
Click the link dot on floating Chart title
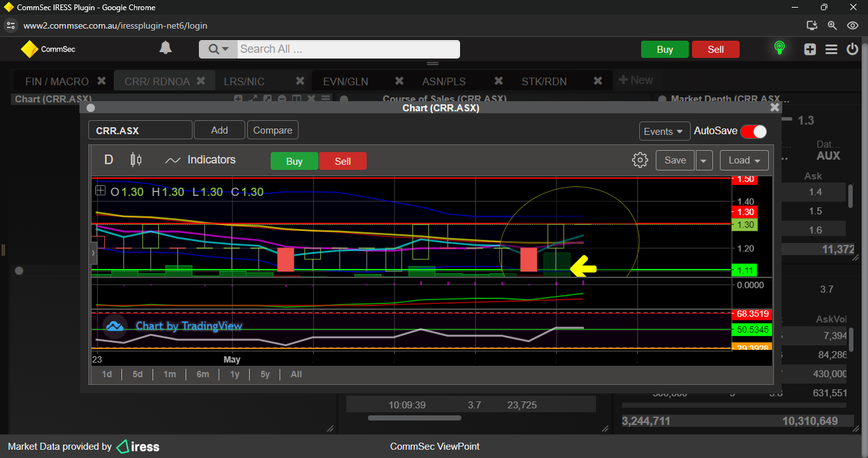[x=90, y=108]
